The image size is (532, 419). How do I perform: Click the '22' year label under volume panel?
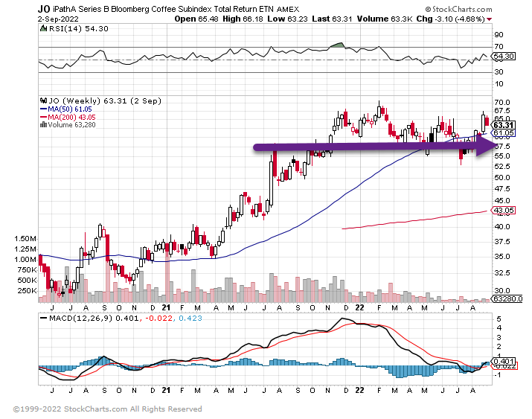[359, 307]
